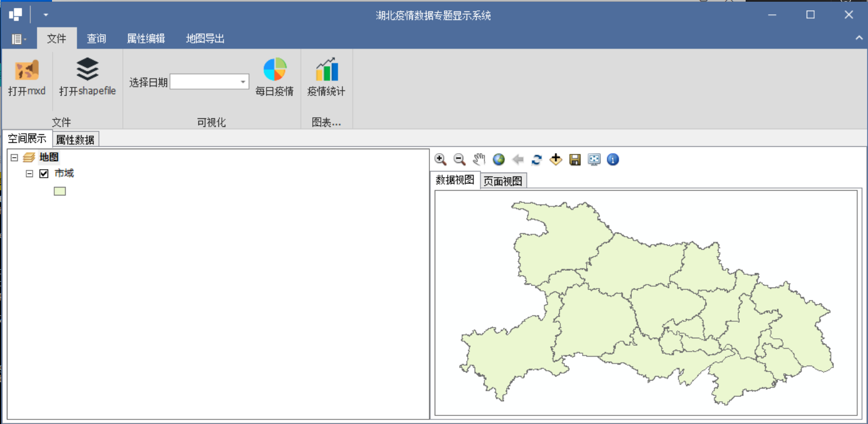Viewport: 868px width, 424px height.
Task: Select the Zoom Out tool
Action: [x=459, y=159]
